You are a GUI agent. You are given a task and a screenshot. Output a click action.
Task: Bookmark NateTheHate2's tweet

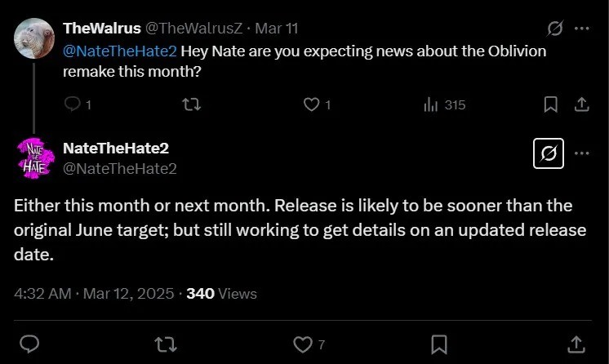tap(439, 342)
